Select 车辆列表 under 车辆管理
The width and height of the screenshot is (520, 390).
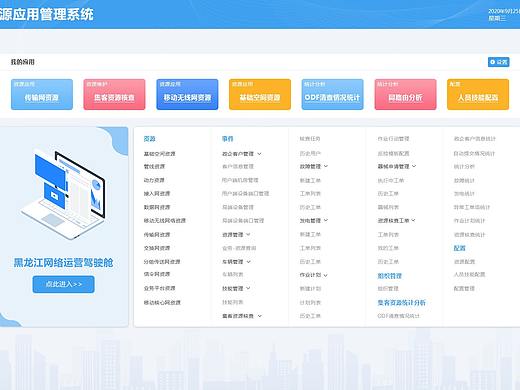pos(232,274)
